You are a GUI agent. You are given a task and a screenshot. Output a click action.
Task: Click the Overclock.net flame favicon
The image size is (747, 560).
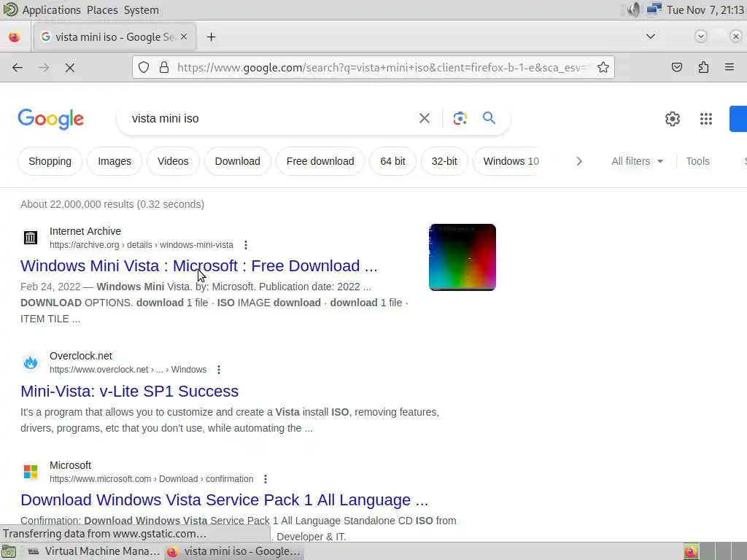tap(31, 362)
